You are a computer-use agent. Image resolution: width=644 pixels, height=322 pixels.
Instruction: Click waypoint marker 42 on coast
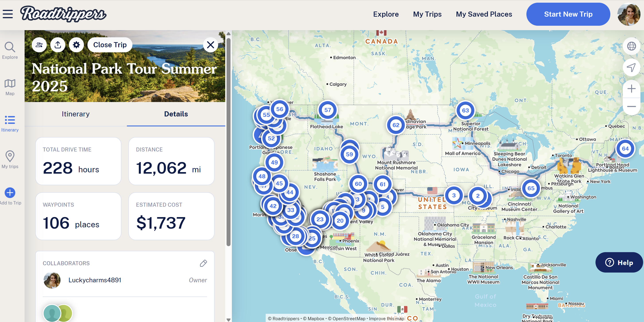(273, 206)
